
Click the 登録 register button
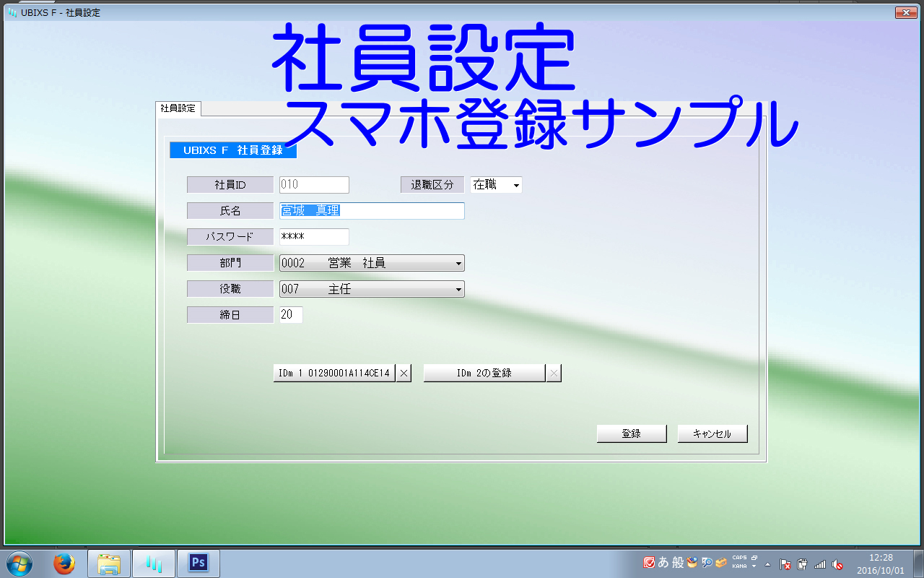coord(632,433)
